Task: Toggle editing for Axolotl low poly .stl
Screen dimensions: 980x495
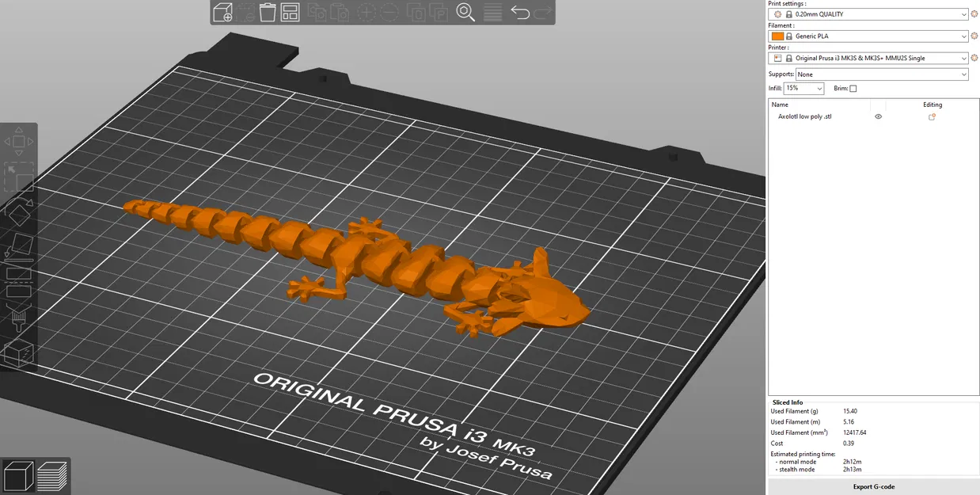Action: [932, 116]
